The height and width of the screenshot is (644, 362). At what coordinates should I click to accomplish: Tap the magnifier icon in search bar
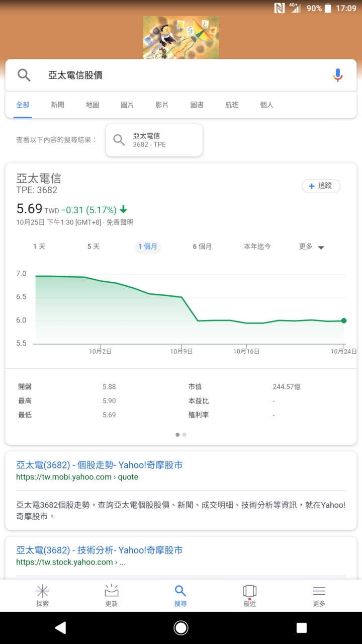(x=24, y=75)
